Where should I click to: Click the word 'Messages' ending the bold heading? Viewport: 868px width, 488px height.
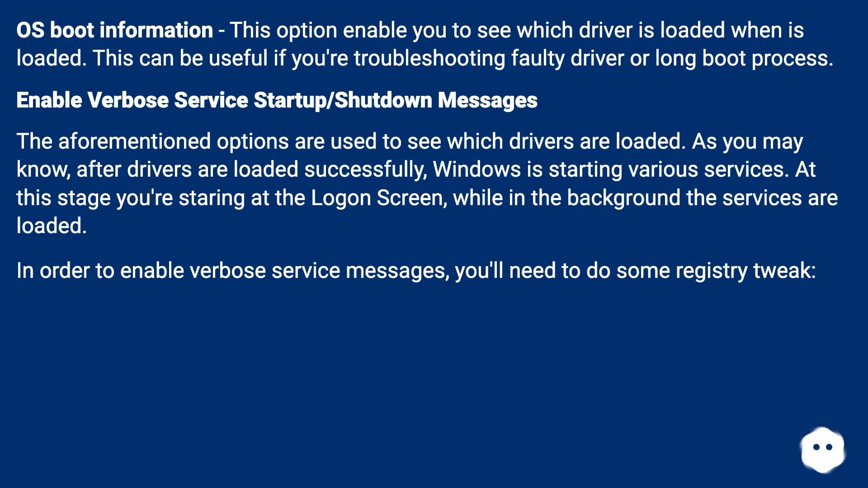[487, 100]
